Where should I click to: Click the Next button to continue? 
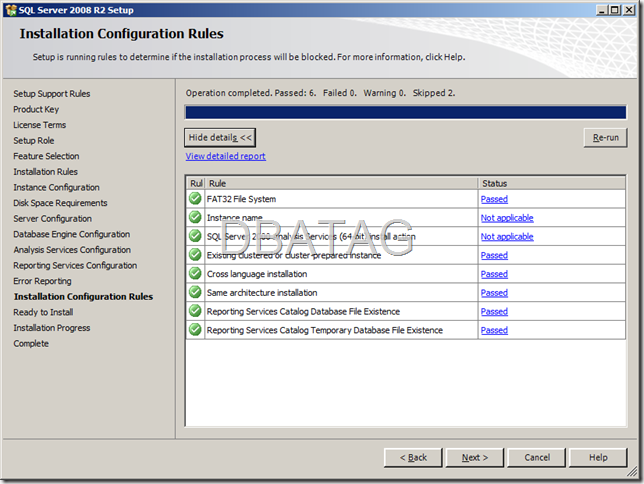pyautogui.click(x=475, y=457)
